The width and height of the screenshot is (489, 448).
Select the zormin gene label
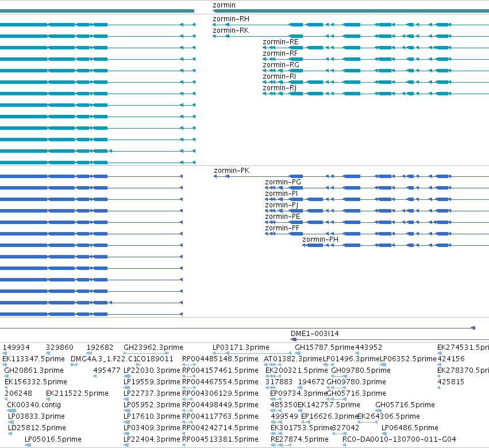coord(224,5)
